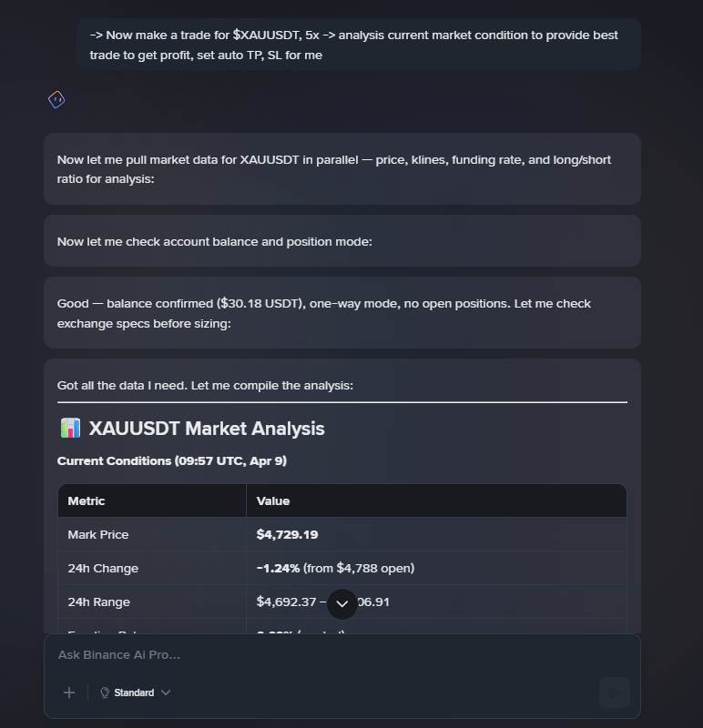Select the Mark Price value $4,729.19
The width and height of the screenshot is (703, 728).
(x=287, y=534)
